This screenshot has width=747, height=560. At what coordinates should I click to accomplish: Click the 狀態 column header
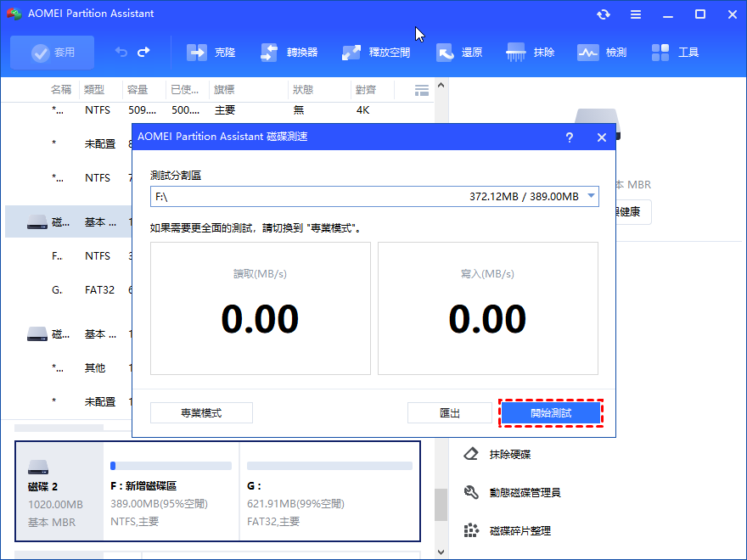(303, 90)
